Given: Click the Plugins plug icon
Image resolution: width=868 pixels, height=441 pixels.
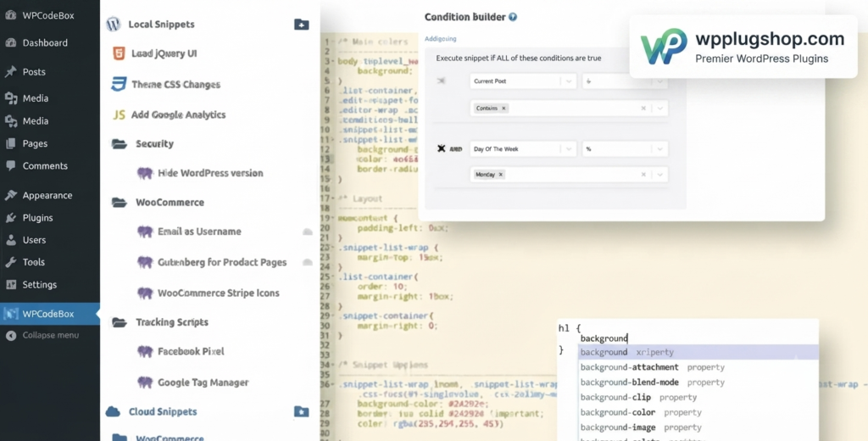Looking at the screenshot, I should (10, 218).
